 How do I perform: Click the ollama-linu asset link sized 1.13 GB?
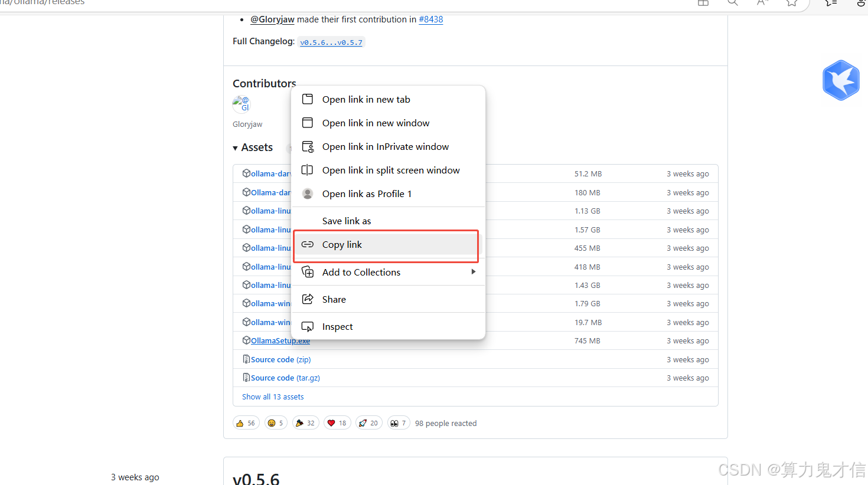point(271,211)
